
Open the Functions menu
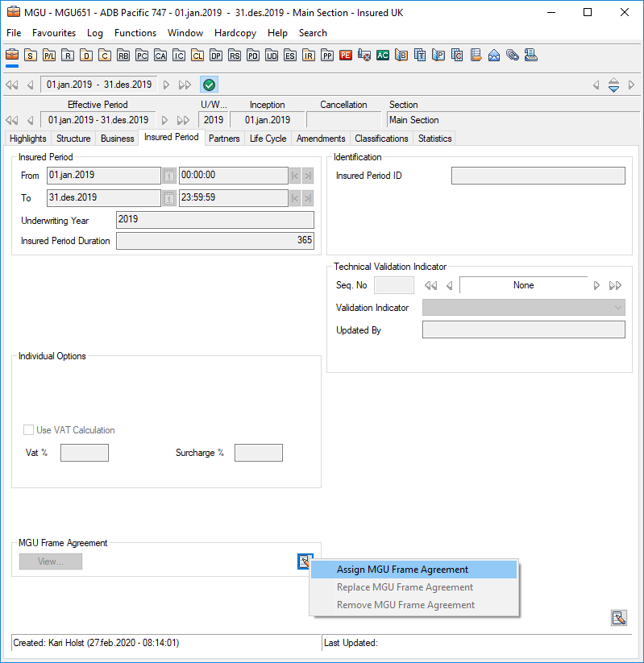click(x=135, y=33)
